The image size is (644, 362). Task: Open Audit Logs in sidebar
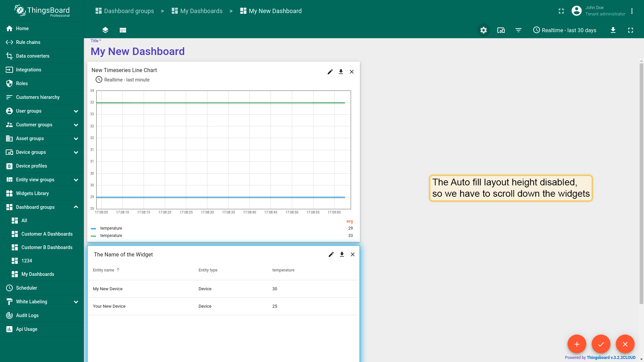(42, 315)
